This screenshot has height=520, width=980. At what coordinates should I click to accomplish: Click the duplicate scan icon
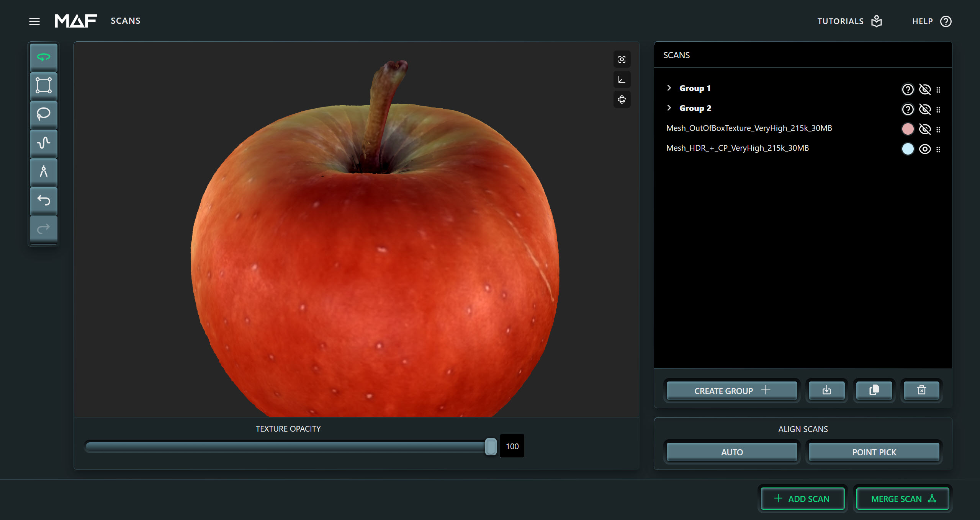point(874,390)
